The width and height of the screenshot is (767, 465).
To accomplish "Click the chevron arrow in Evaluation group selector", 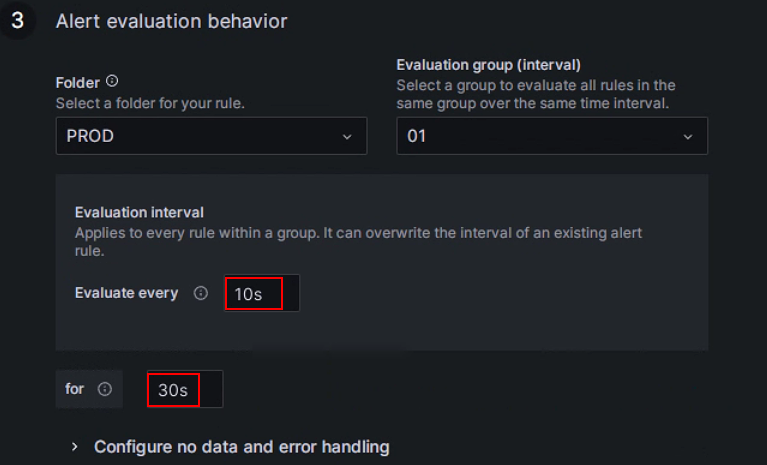I will pyautogui.click(x=688, y=136).
